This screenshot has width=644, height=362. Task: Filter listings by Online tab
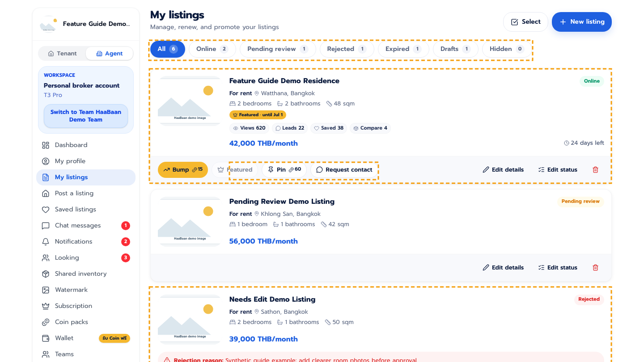(x=212, y=49)
